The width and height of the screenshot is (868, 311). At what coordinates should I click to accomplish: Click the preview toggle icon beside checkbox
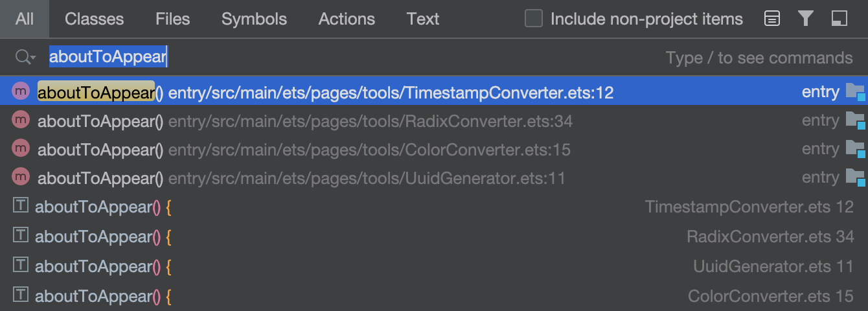tap(771, 19)
